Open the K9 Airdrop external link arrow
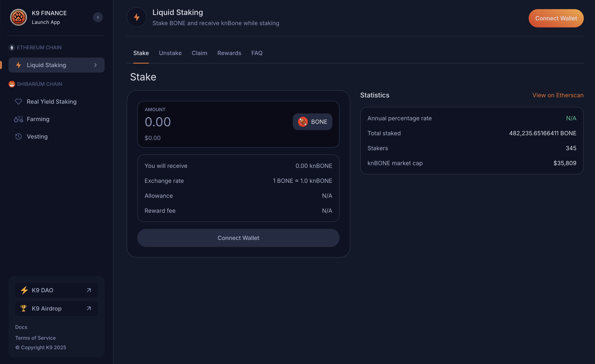595x364 pixels. [89, 308]
